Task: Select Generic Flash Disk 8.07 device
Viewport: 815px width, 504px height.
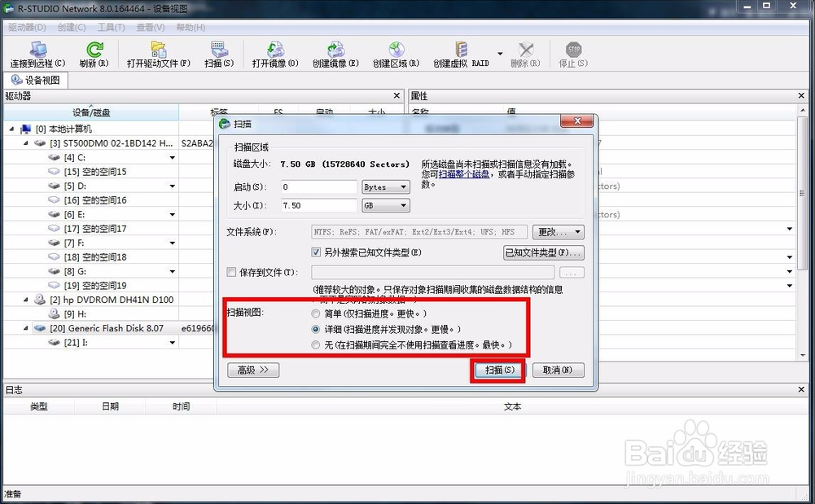Action: coord(106,328)
